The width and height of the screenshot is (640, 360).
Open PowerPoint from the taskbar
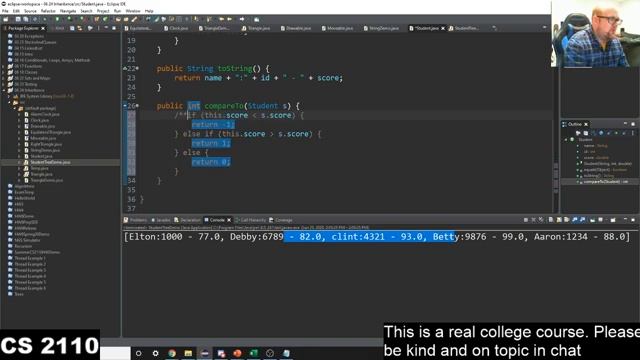pos(237,353)
